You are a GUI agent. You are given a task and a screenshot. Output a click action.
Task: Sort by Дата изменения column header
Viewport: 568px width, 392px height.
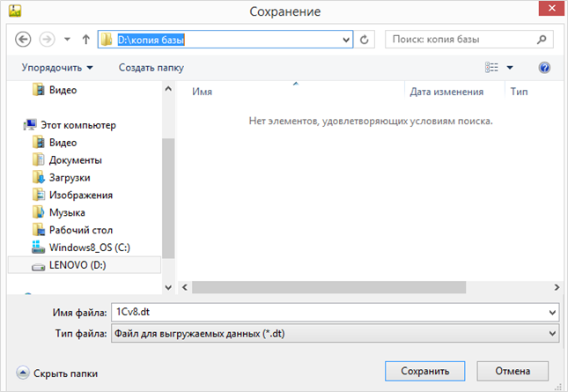click(x=446, y=92)
